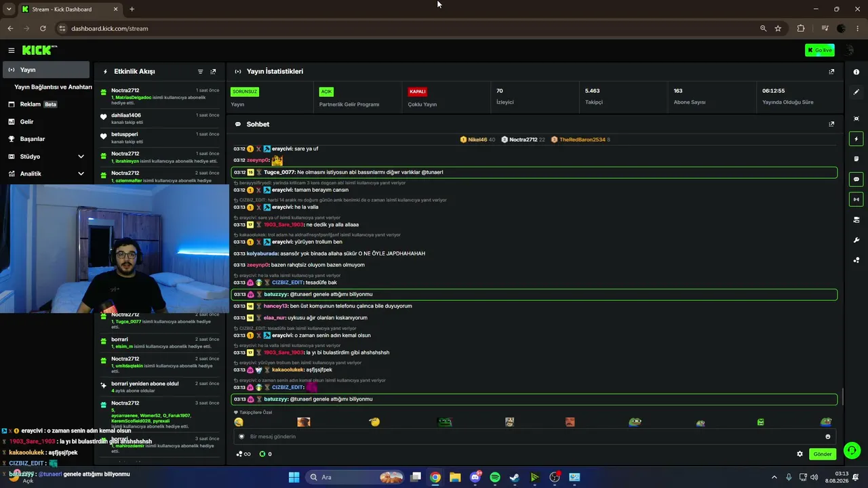868x488 pixels.
Task: Click username Tugce_0077 in highlighted chat message
Action: tap(279, 172)
